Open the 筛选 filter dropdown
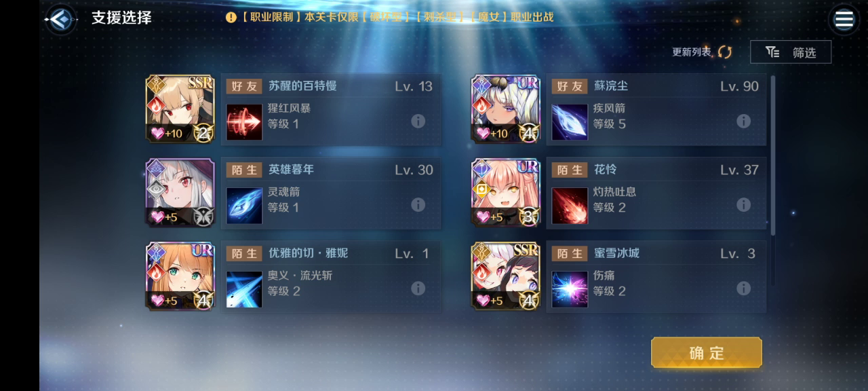The image size is (868, 391). tap(791, 52)
